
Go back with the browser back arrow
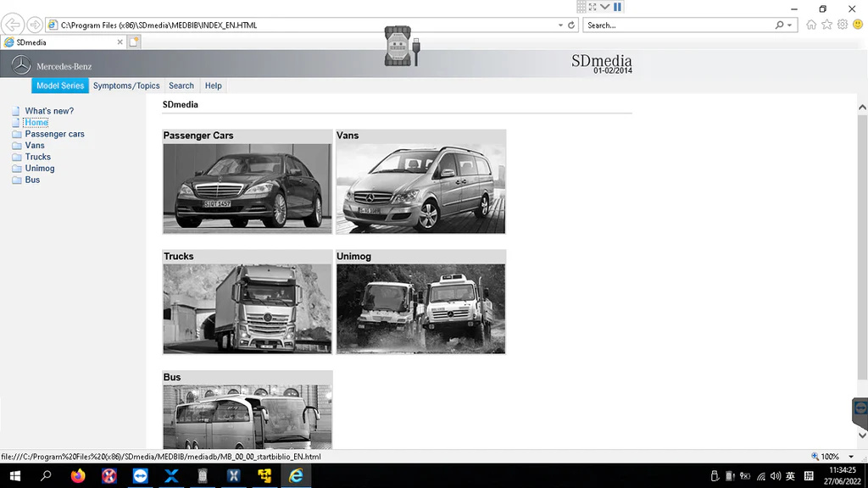click(12, 25)
